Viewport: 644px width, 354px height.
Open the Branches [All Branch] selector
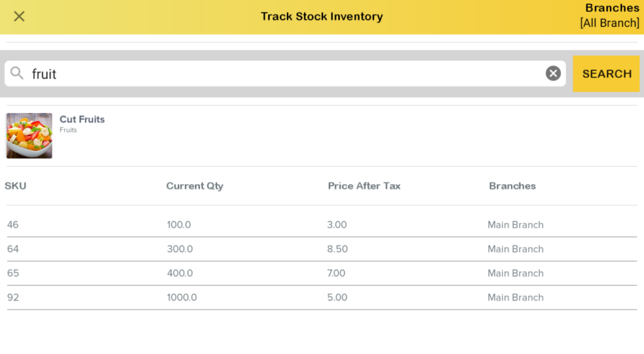(609, 16)
